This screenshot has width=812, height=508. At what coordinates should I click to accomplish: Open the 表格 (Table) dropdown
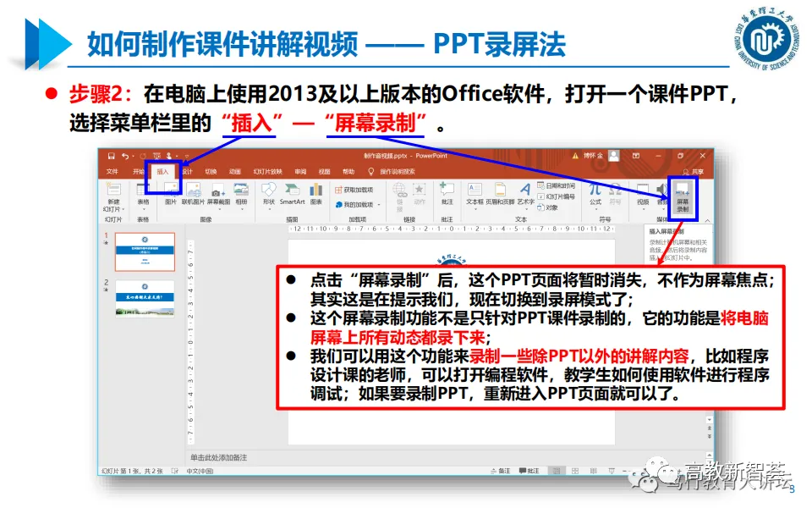click(143, 196)
